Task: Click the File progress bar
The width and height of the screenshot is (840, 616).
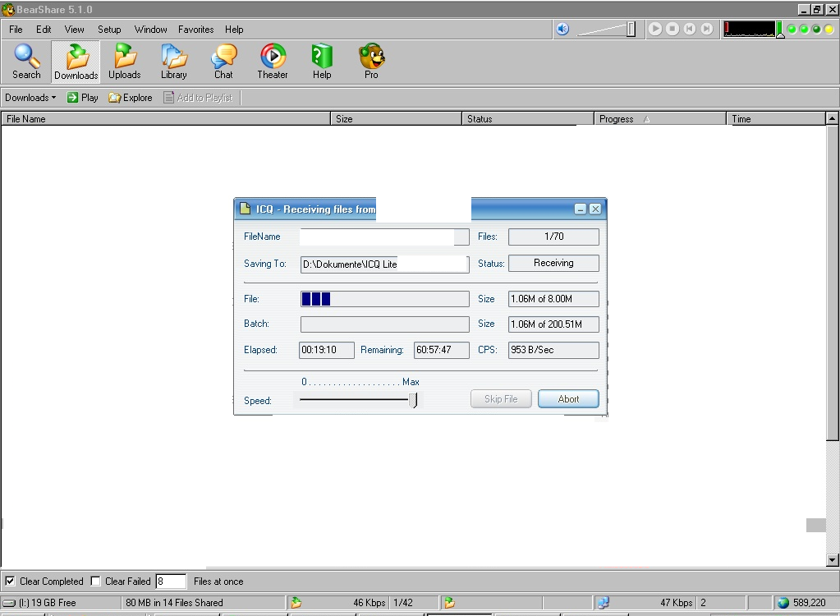Action: (x=384, y=299)
